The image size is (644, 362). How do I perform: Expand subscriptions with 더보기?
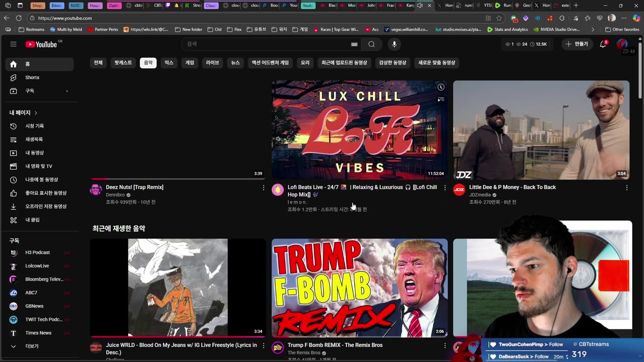coord(39,346)
